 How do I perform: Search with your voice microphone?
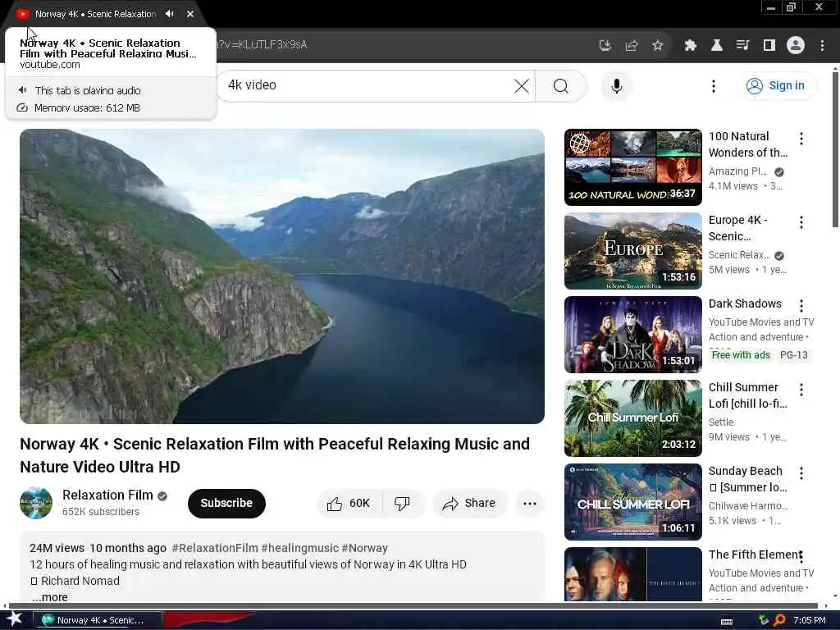click(617, 85)
